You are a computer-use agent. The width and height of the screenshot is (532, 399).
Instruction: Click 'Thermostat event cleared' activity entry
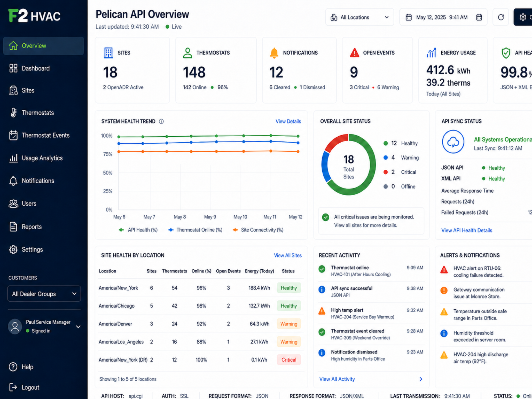pyautogui.click(x=371, y=334)
